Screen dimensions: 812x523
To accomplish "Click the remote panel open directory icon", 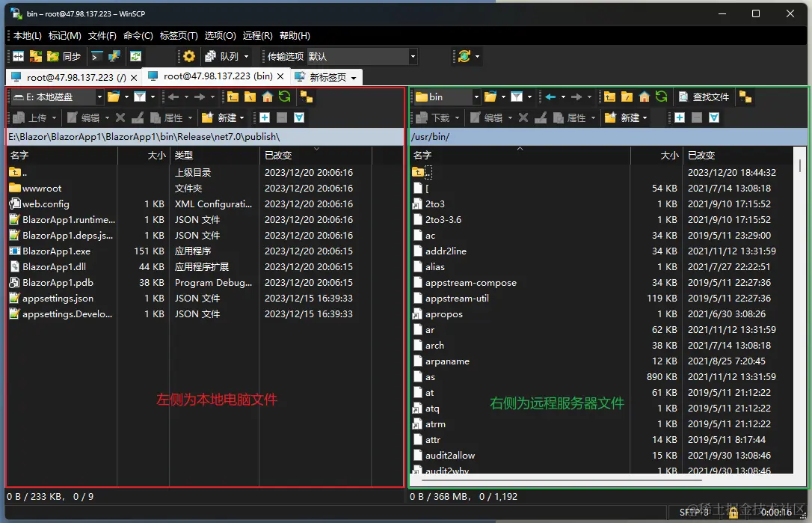I will [x=490, y=97].
